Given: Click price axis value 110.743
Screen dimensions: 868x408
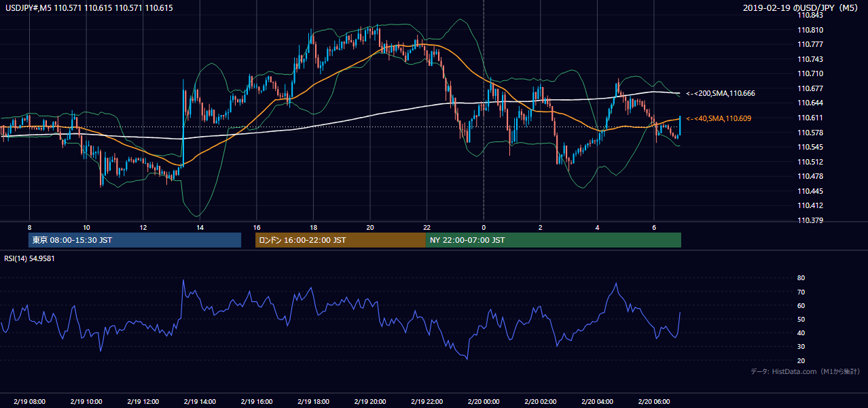Looking at the screenshot, I should [x=811, y=59].
